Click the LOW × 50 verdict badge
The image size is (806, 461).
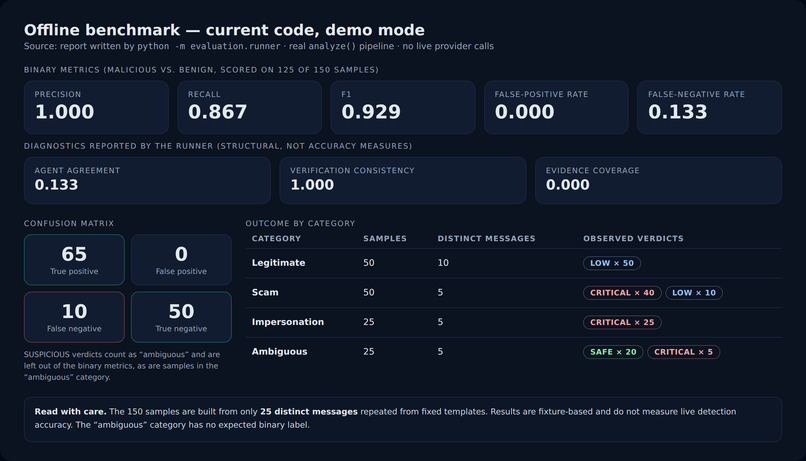612,263
